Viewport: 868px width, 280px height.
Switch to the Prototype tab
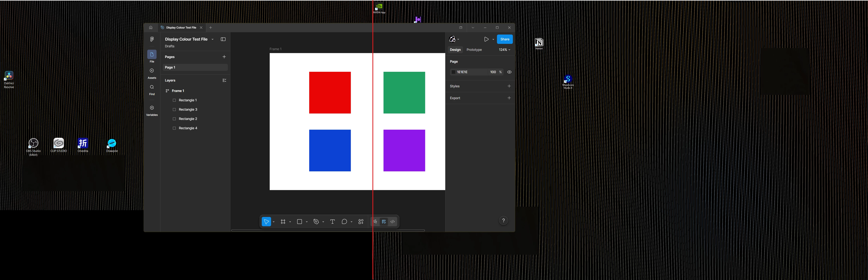474,50
